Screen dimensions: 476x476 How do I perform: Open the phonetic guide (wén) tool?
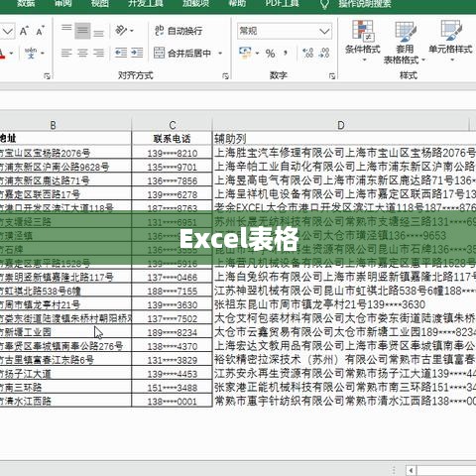coord(31,53)
